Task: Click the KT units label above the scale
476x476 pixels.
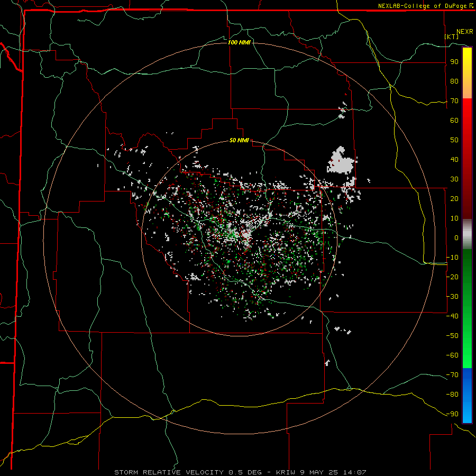Action: tap(452, 36)
